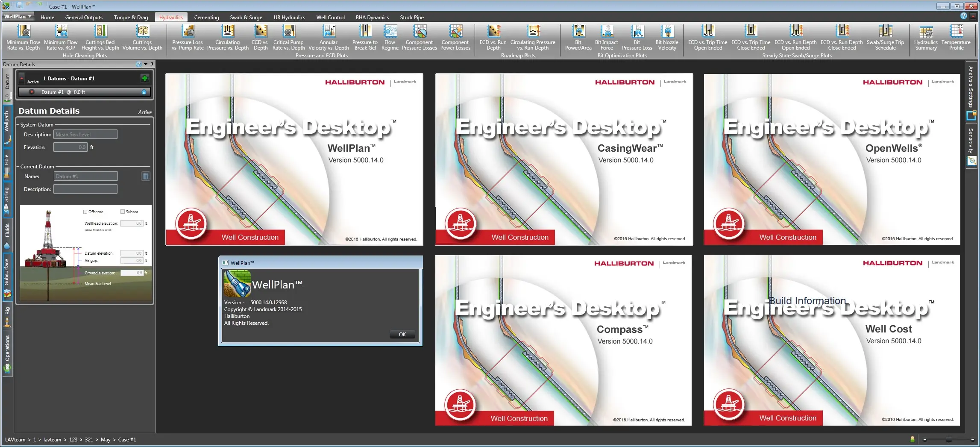Image resolution: width=980 pixels, height=447 pixels.
Task: Open the Pressure to Break Gel plot
Action: (365, 38)
